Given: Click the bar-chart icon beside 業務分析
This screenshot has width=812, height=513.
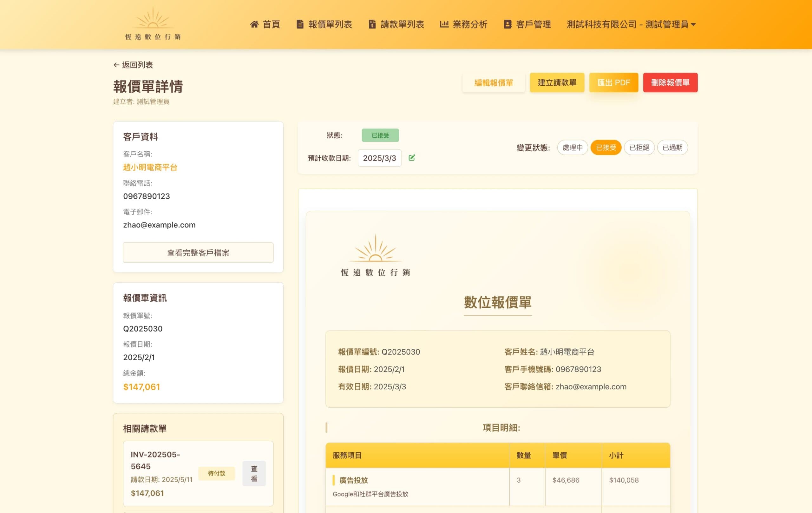Looking at the screenshot, I should click(444, 24).
